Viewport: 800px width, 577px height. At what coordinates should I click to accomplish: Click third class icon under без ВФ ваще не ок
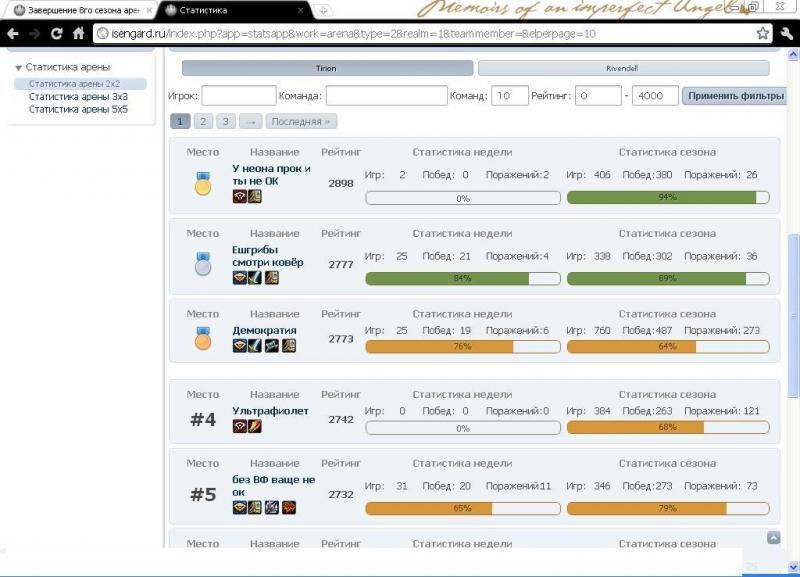tap(272, 507)
